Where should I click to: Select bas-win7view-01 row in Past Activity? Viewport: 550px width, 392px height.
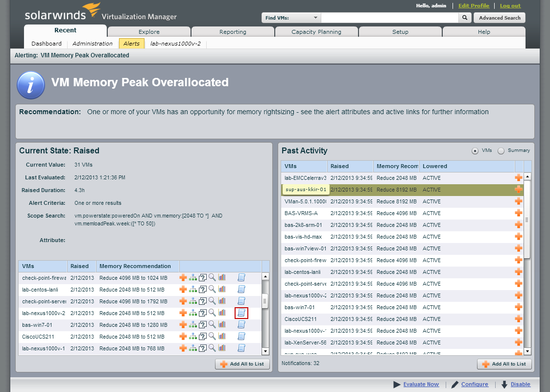click(402, 248)
